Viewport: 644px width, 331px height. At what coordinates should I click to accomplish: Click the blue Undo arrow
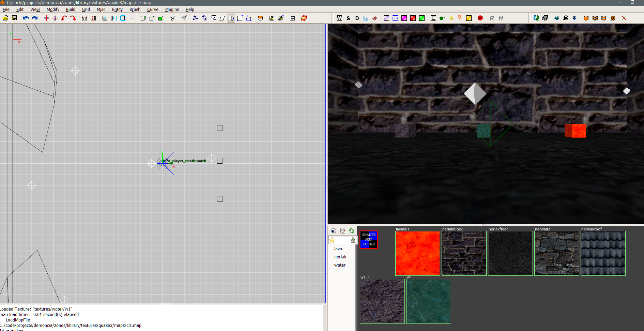click(26, 18)
